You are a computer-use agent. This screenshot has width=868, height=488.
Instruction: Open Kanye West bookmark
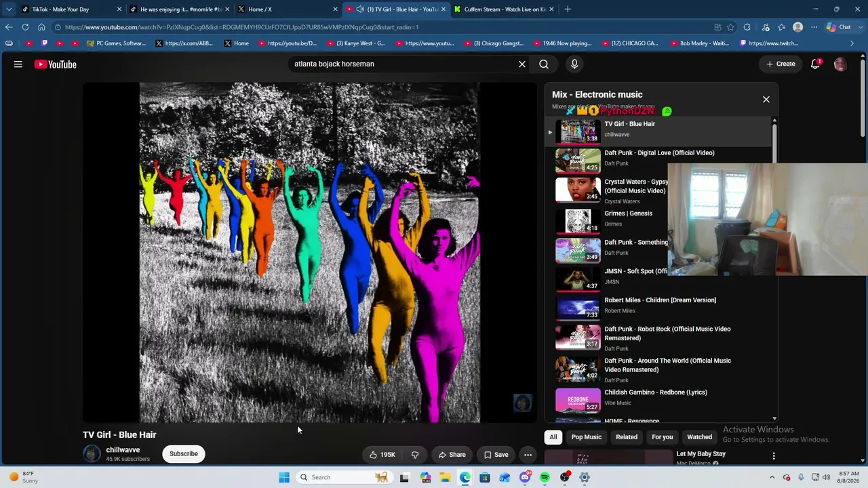356,43
